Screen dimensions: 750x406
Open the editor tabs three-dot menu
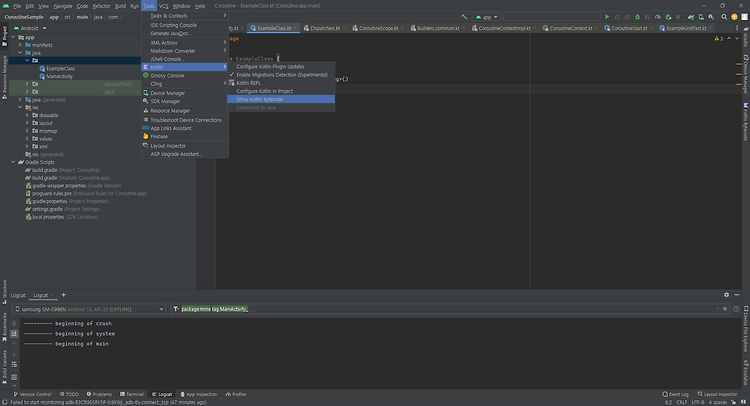(x=737, y=28)
